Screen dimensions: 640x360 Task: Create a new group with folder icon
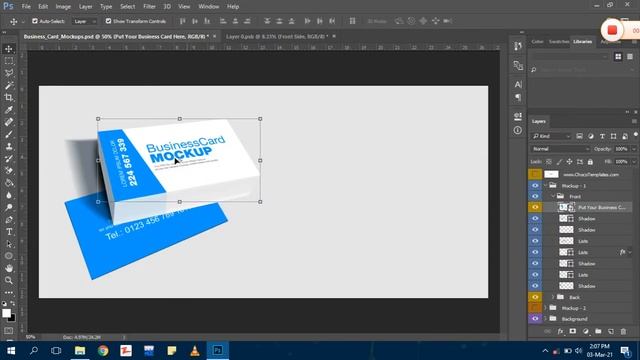pyautogui.click(x=598, y=331)
